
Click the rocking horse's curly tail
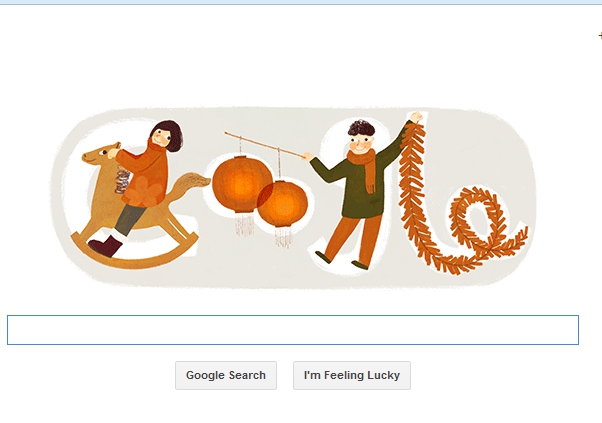click(x=190, y=184)
